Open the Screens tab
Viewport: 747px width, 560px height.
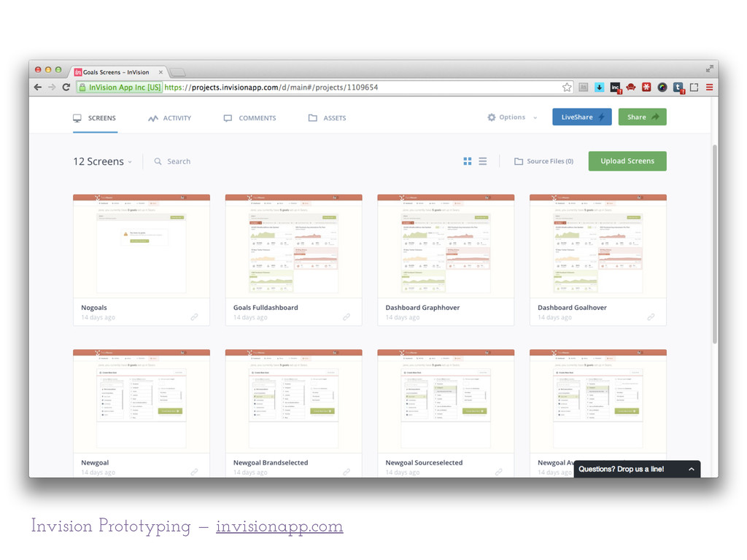click(x=95, y=118)
